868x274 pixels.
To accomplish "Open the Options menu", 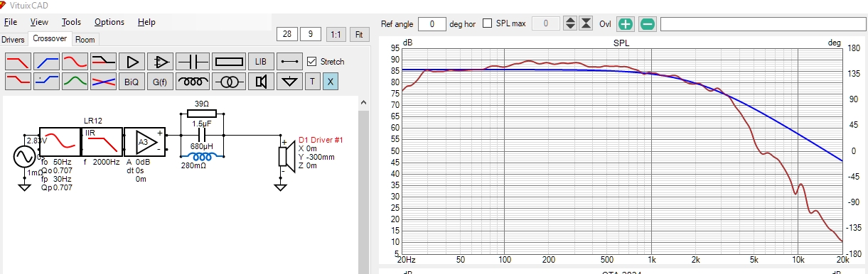I will point(109,22).
